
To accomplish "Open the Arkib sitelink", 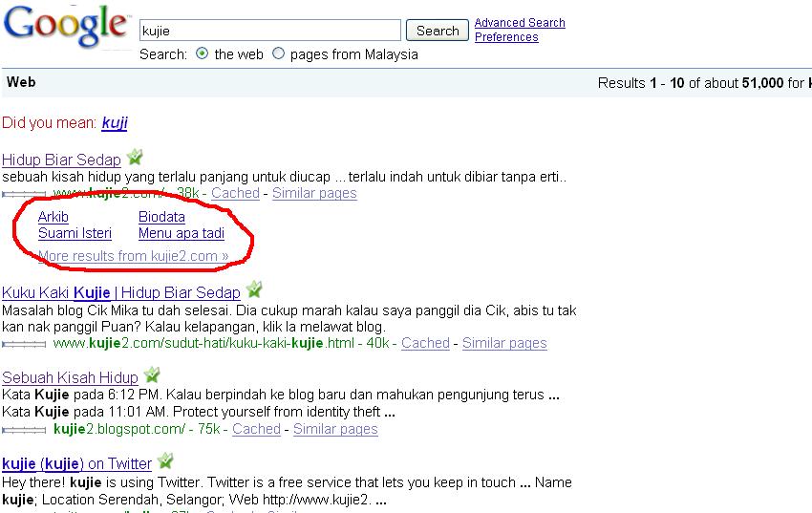I will pos(53,217).
